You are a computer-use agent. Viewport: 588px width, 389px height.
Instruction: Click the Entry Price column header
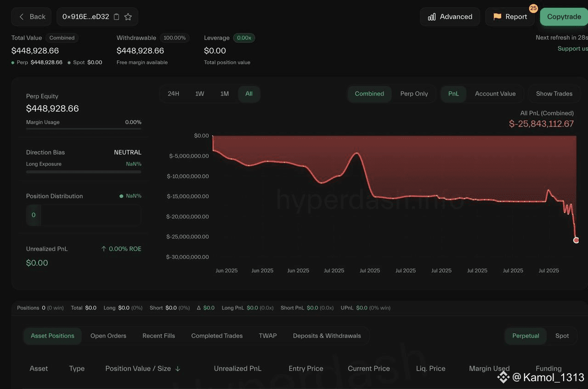(x=306, y=369)
